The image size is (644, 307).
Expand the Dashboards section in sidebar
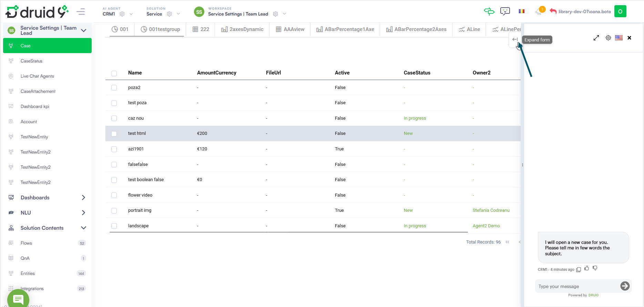coord(83,198)
